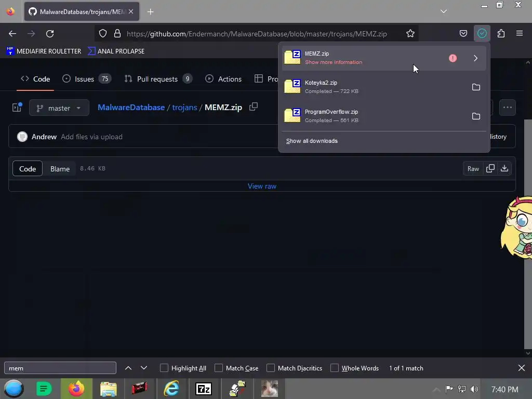Copy the file path icon
The width and height of the screenshot is (532, 399).
254,107
